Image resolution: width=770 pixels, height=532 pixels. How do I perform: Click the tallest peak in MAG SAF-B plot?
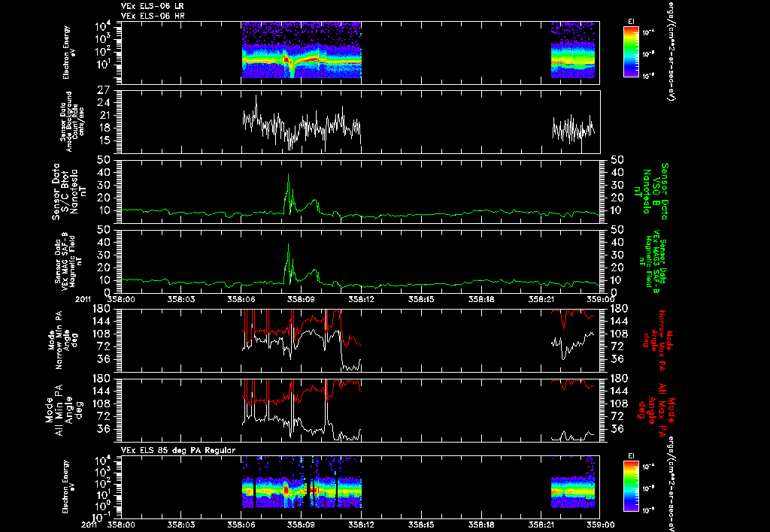[288, 245]
